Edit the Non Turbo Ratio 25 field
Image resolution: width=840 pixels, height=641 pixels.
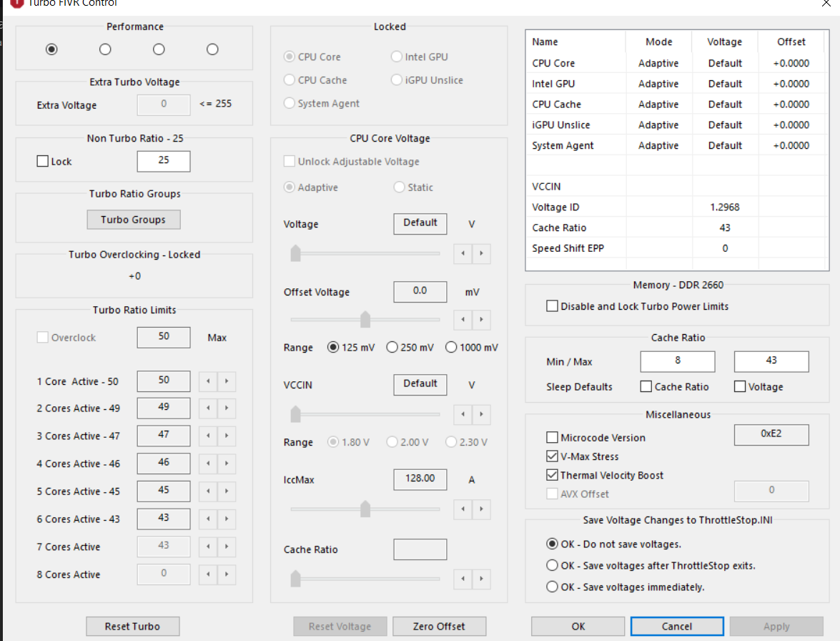[164, 161]
